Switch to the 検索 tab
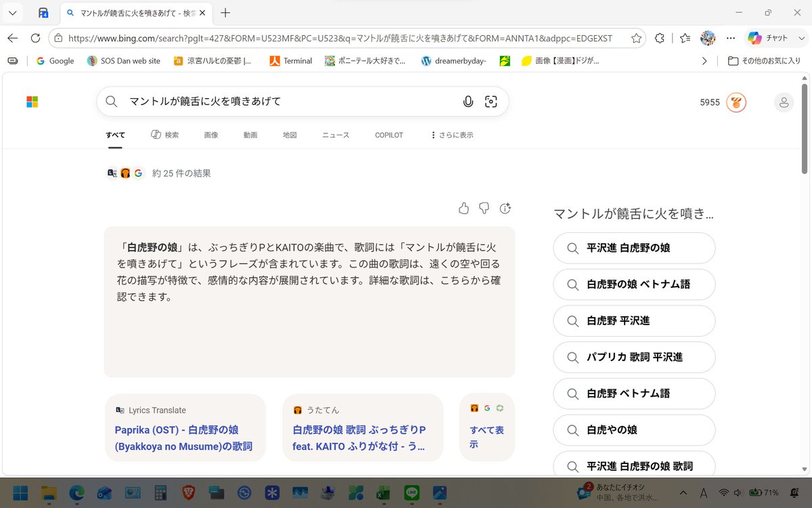 click(164, 135)
